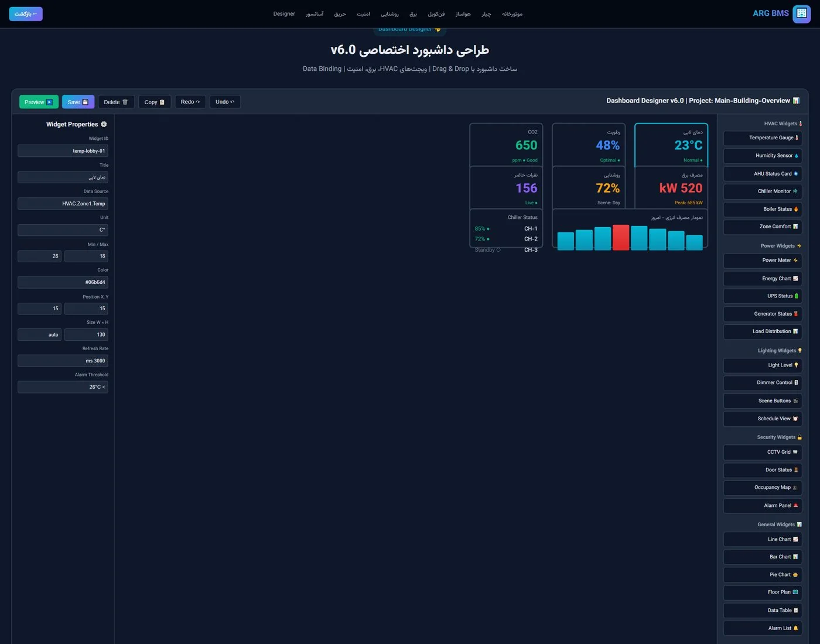Edit the Refresh Rate field
820x644 pixels.
pos(63,361)
